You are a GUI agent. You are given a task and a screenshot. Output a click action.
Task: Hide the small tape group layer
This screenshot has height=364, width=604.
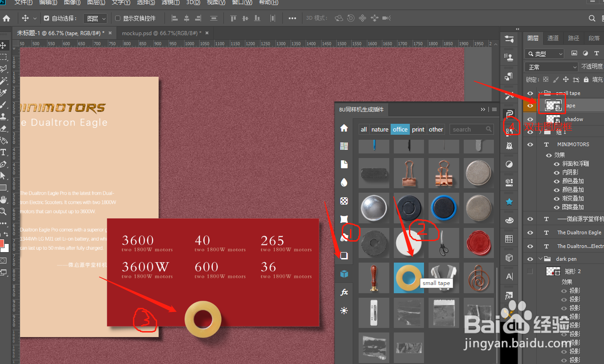530,93
